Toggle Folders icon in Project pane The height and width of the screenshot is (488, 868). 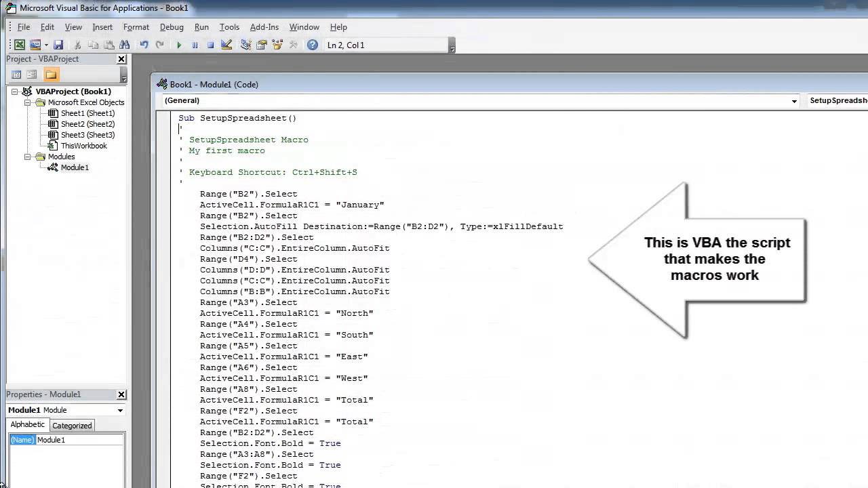(51, 75)
